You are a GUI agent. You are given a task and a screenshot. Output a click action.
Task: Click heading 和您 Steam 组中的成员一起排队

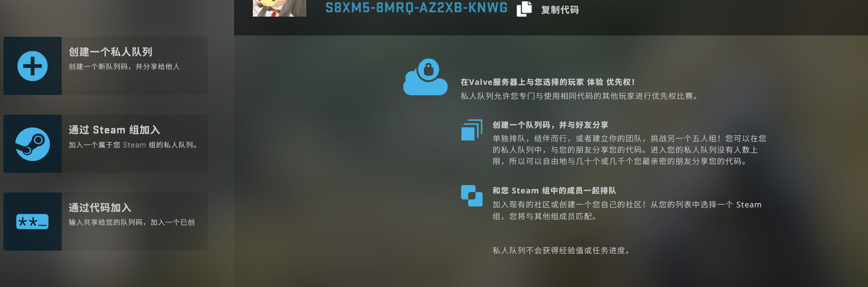pyautogui.click(x=554, y=191)
